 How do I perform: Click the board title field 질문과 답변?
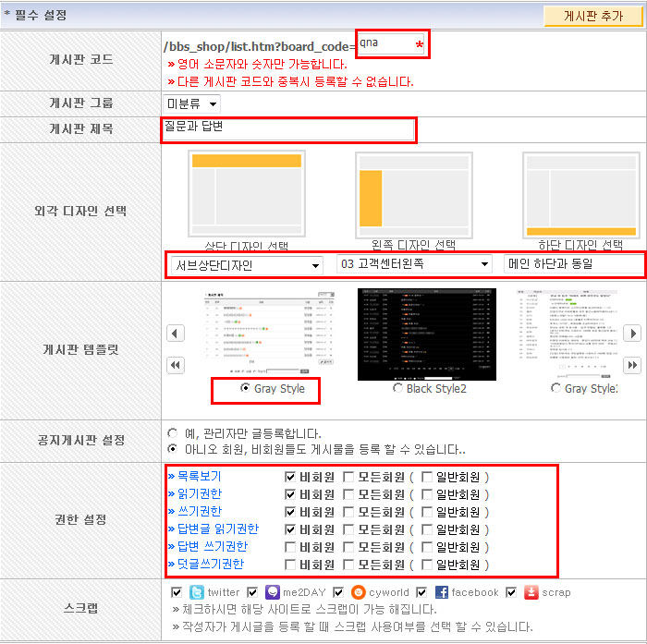point(288,129)
